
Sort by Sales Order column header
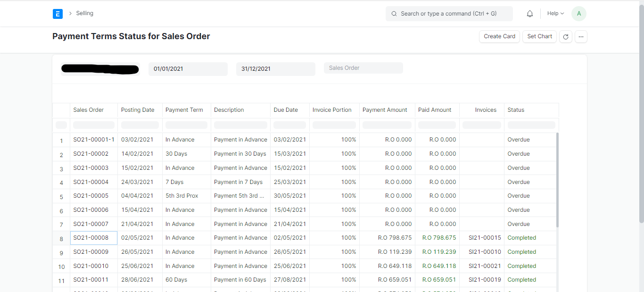(94, 110)
